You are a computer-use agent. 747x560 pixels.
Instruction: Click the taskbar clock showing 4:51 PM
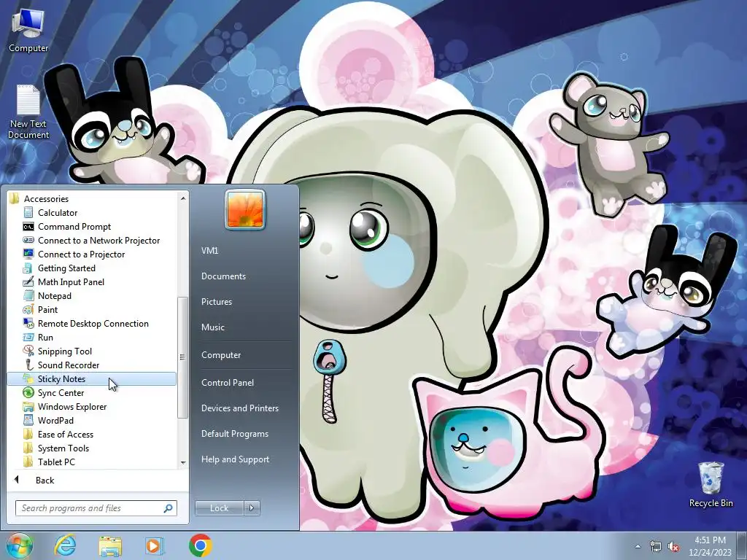[x=710, y=546]
